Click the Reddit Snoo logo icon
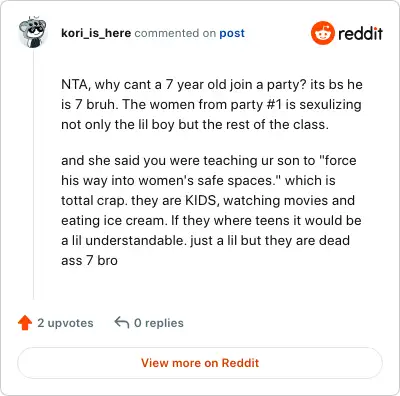Viewport: 400px width, 396px height. [322, 33]
